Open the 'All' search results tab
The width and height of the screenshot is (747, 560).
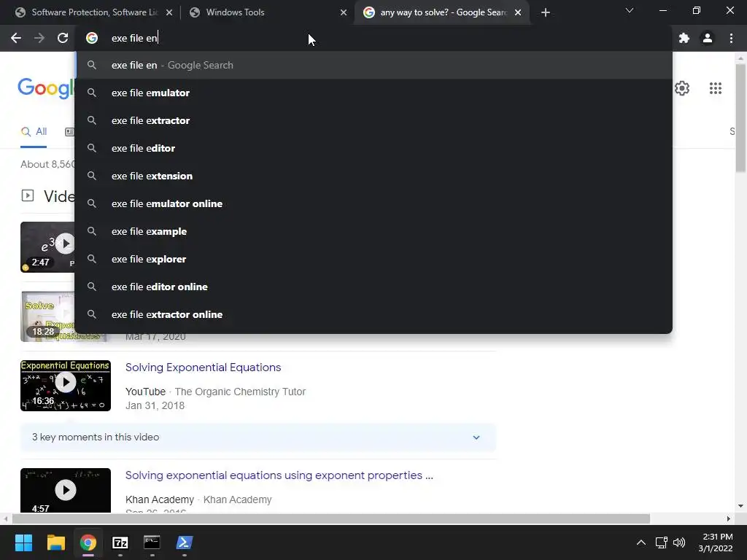click(x=34, y=132)
